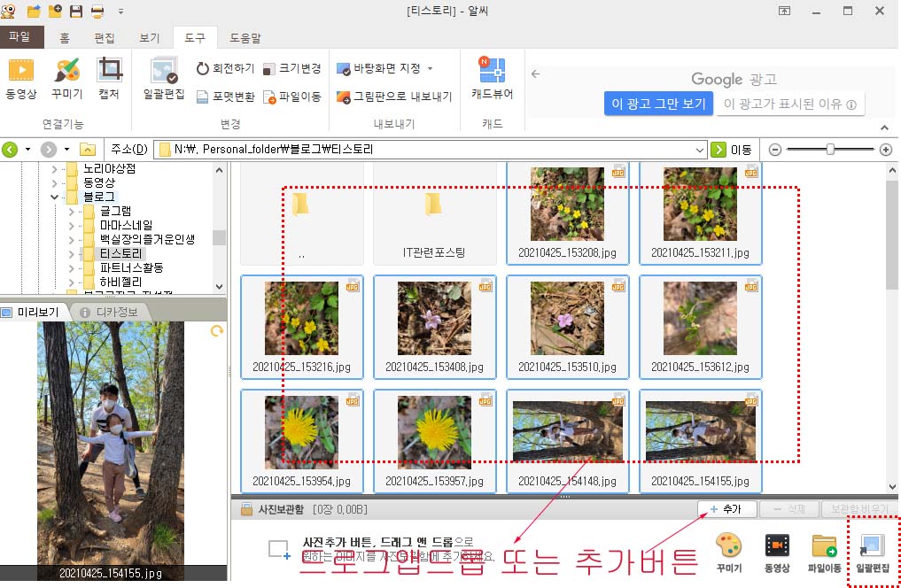Select 마마스네일 in folder tree
The height and width of the screenshot is (588, 901).
126,225
